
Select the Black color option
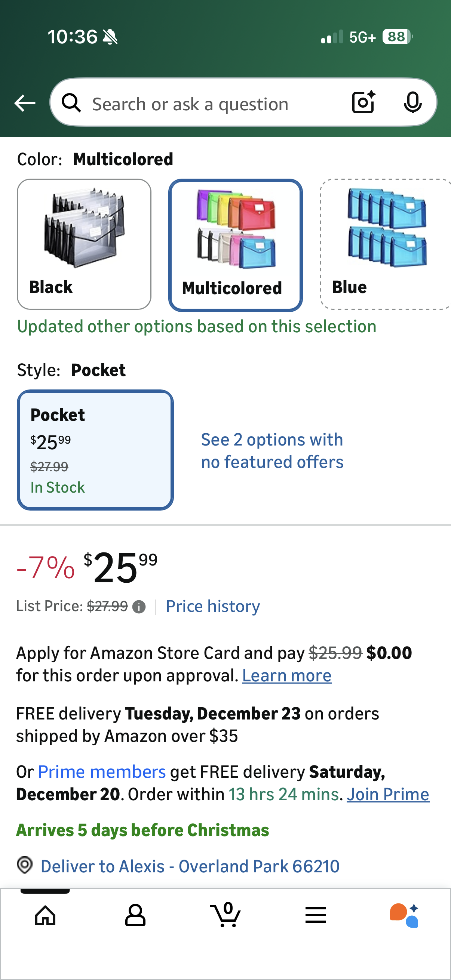tap(84, 244)
